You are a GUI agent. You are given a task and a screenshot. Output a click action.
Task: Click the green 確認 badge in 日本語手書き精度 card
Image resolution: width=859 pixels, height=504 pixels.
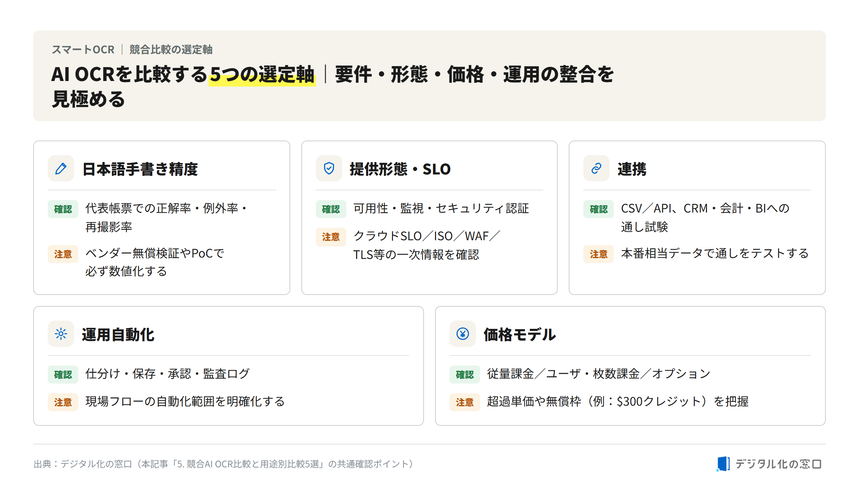click(63, 209)
